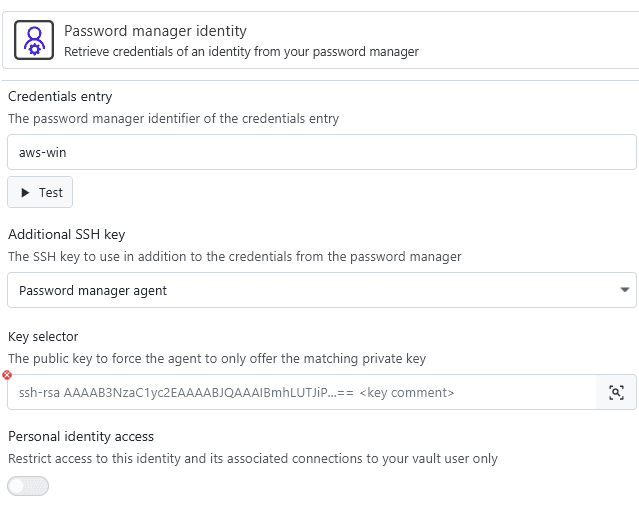This screenshot has width=639, height=505.
Task: Click the Key selector label
Action: point(43,337)
